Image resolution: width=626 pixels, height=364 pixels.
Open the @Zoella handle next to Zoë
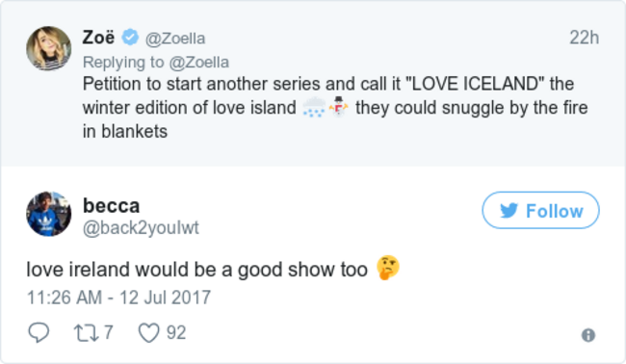[175, 39]
